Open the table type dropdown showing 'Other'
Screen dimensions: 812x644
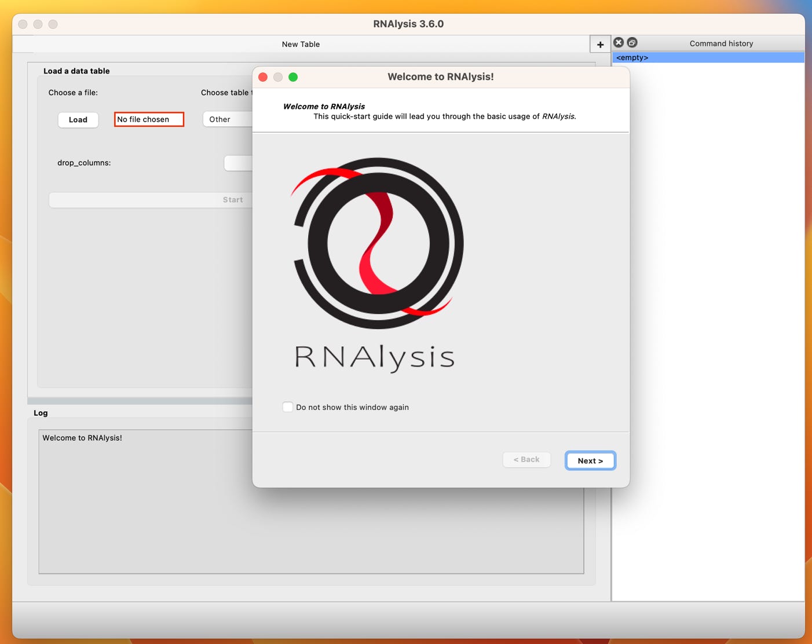tap(227, 119)
